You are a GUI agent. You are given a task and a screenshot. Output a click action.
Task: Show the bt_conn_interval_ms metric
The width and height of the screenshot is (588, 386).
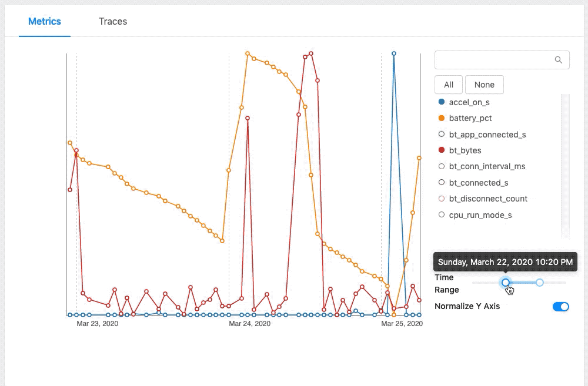point(442,166)
